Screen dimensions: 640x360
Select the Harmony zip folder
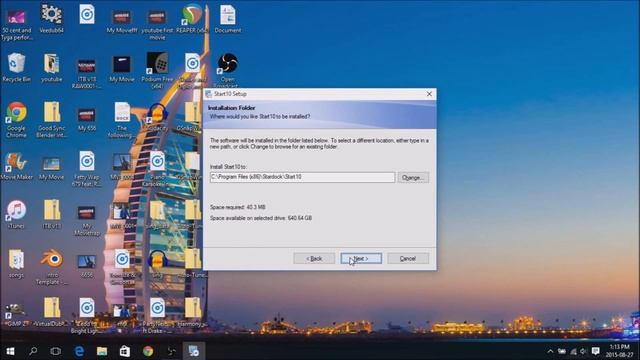[x=192, y=313]
